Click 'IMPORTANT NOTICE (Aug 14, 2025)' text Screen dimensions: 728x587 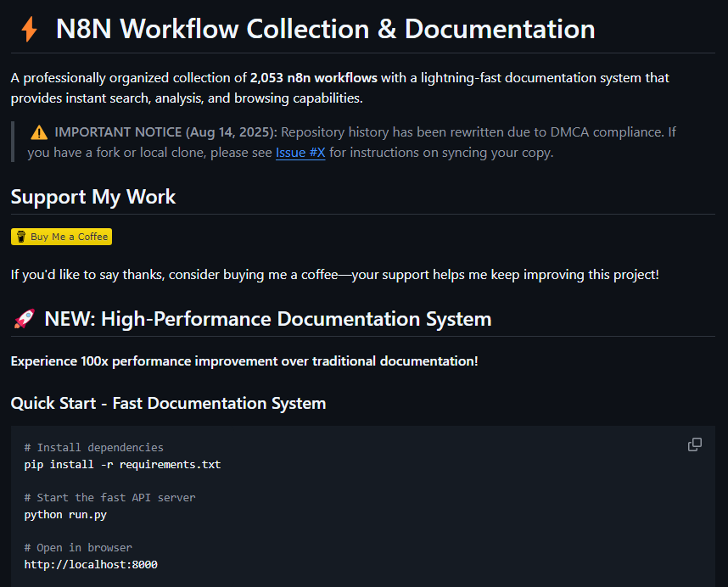pos(165,132)
